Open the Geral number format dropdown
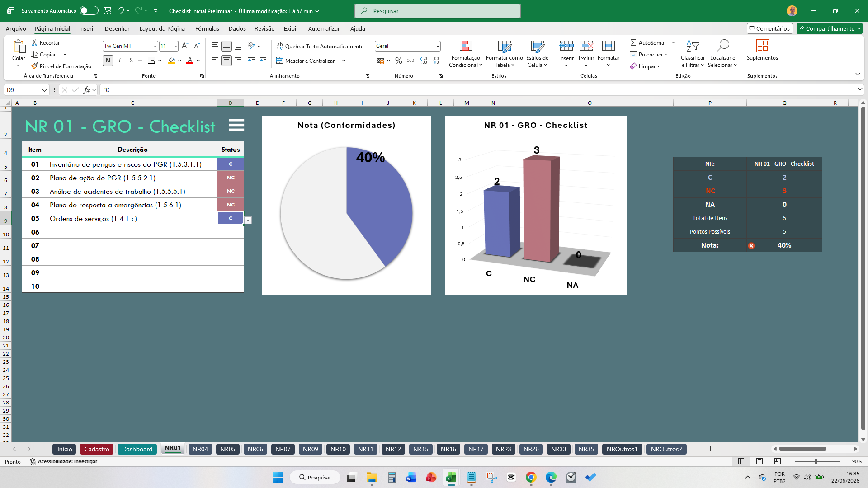This screenshot has height=488, width=868. tap(438, 46)
